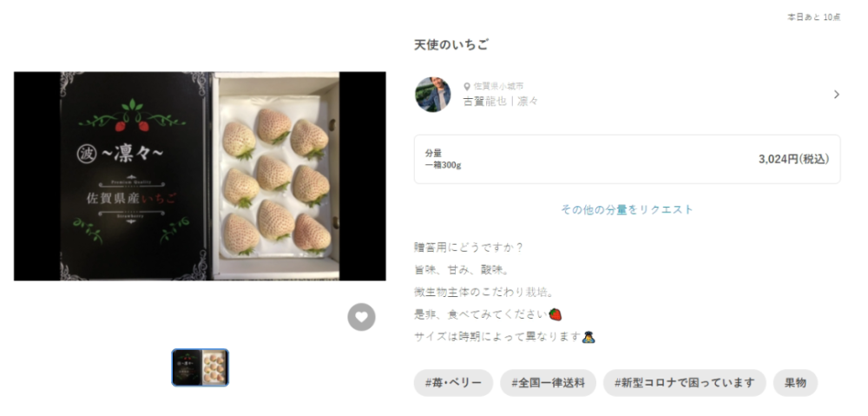Screen dimensions: 868x416
Task: Select the strawberry box thumbnail
Action: point(200,367)
